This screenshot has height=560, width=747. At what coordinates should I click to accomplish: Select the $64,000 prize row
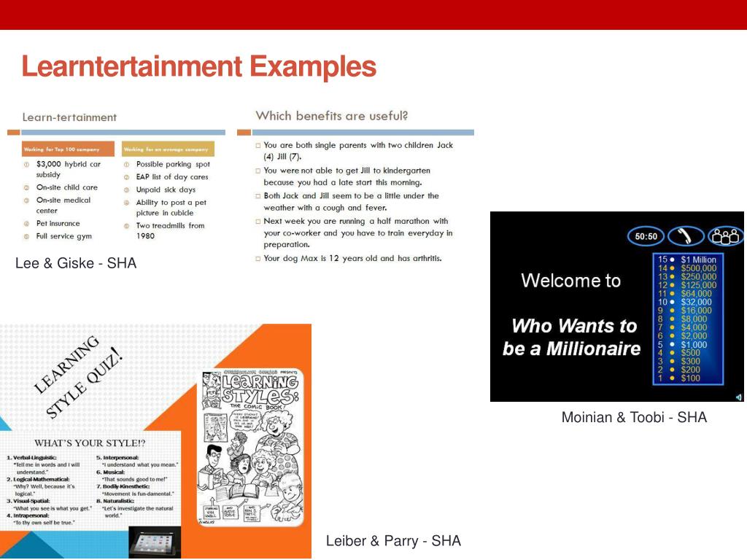[x=685, y=294]
